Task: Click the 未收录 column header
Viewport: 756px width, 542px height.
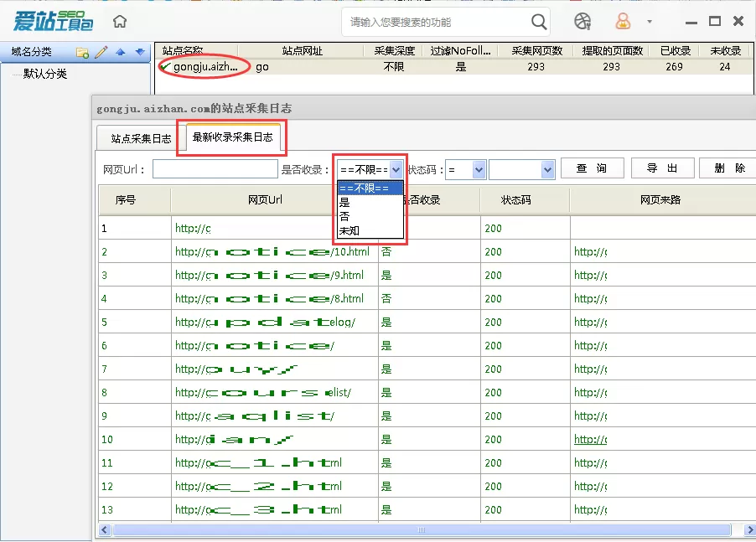Action: point(725,50)
